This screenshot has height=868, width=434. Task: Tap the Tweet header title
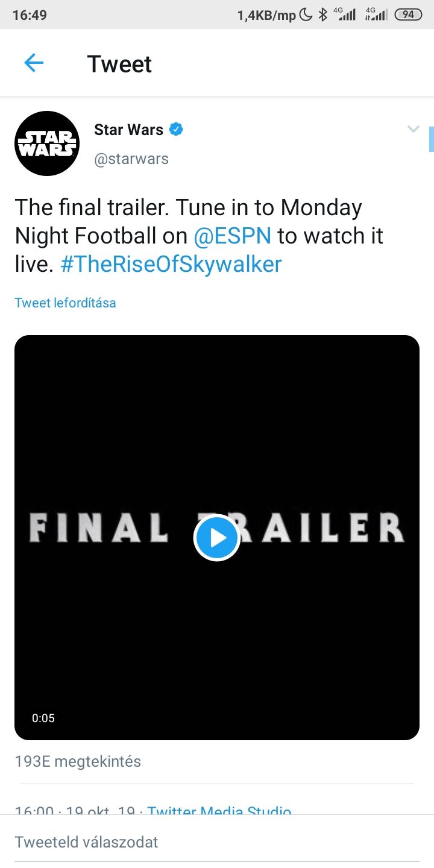click(119, 64)
